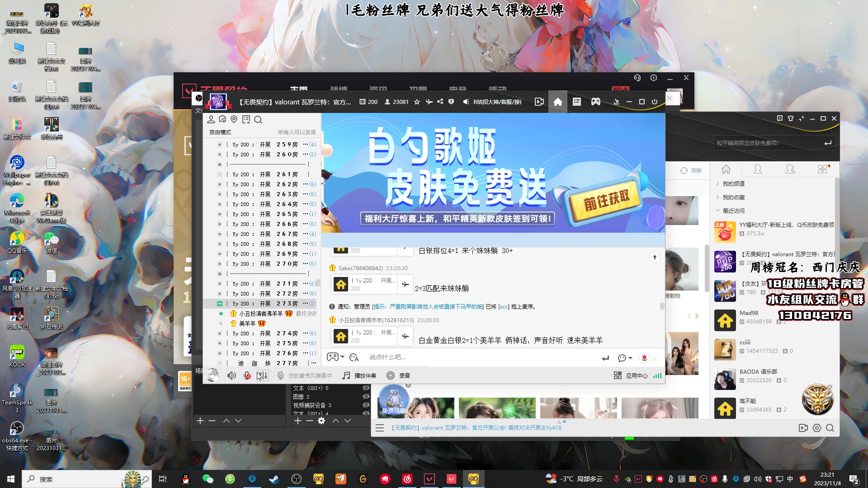Jump into room via airplane icon in Sake's message
This screenshot has height=488, width=868.
[x=405, y=284]
